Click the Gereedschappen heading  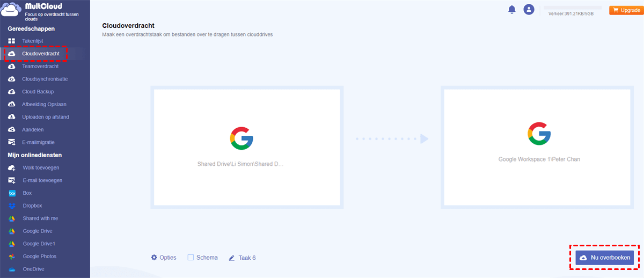(x=31, y=28)
